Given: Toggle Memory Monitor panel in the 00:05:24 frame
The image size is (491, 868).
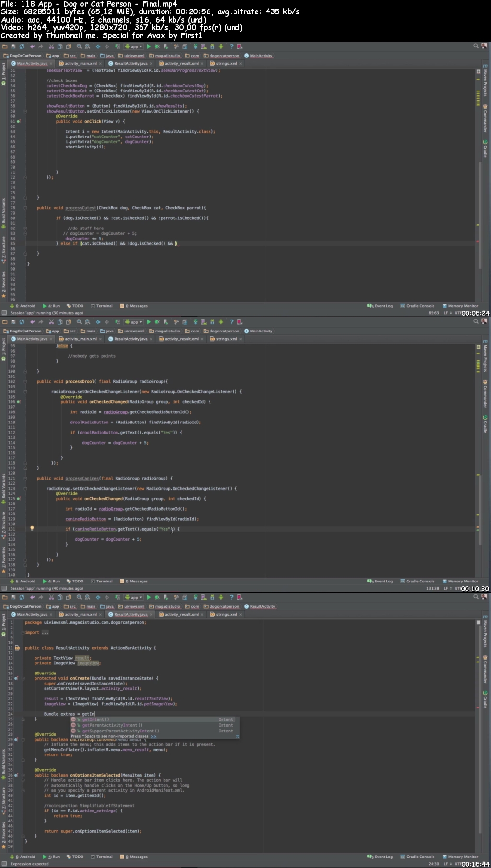Looking at the screenshot, I should [460, 306].
